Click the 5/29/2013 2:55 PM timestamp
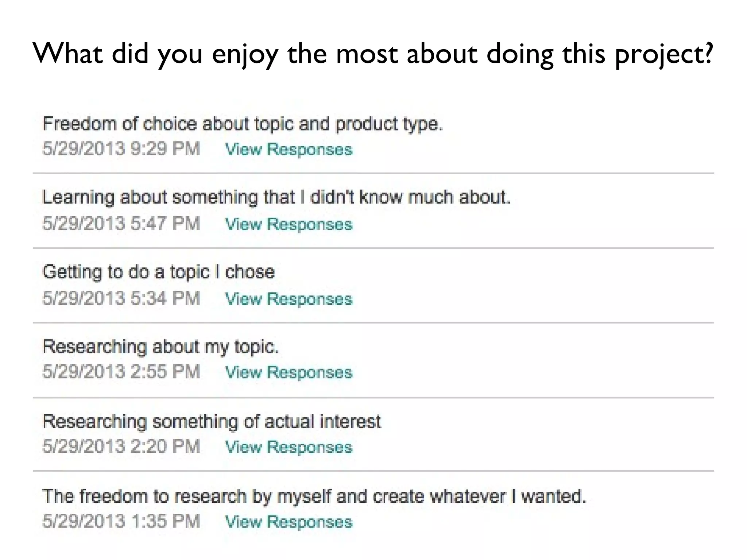This screenshot has width=747, height=560. (x=121, y=372)
